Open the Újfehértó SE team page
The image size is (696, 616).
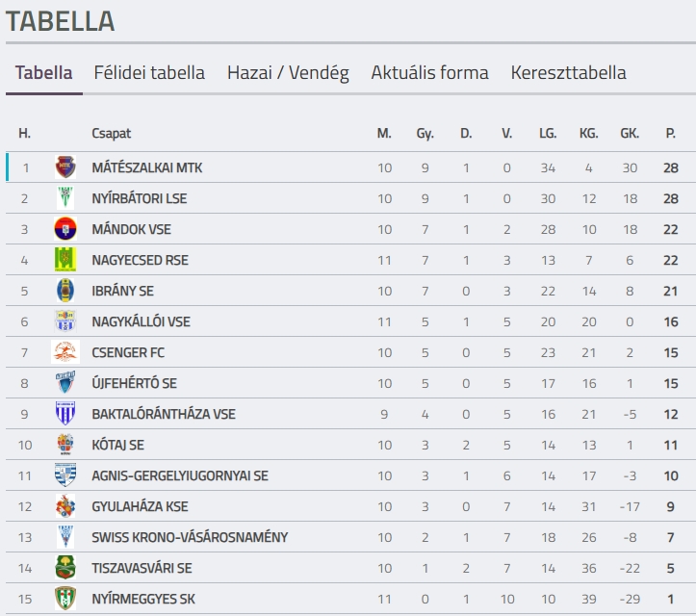[x=134, y=383]
